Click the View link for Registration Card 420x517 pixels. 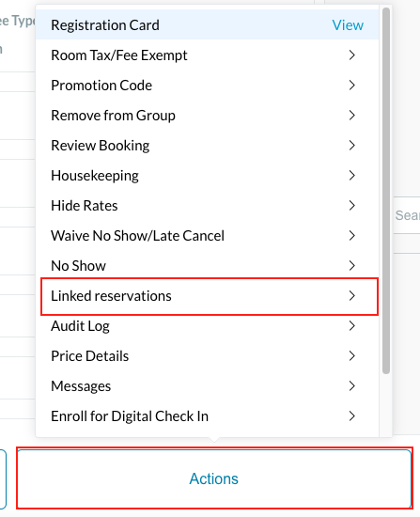(x=348, y=25)
